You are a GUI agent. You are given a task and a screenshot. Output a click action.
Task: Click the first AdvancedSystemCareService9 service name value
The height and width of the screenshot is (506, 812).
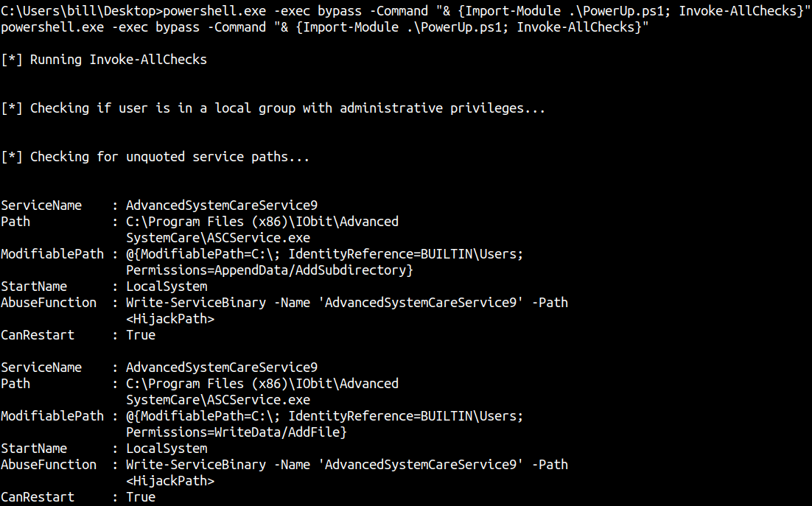tap(222, 205)
